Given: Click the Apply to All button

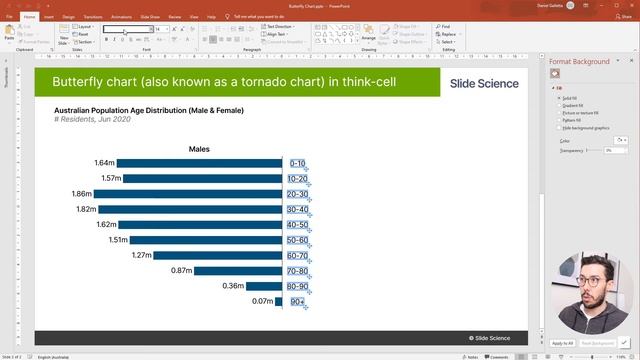Looking at the screenshot, I should pyautogui.click(x=562, y=343).
